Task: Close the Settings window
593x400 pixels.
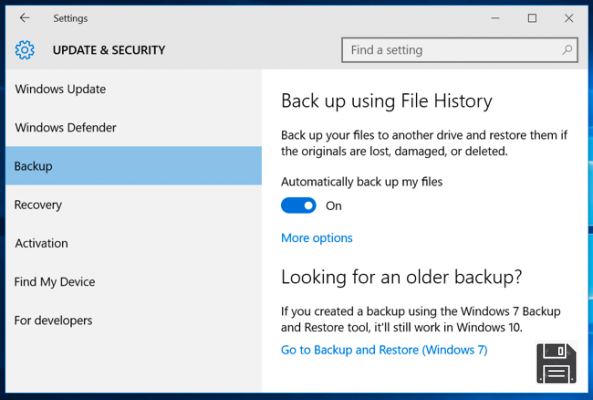Action: click(x=568, y=18)
